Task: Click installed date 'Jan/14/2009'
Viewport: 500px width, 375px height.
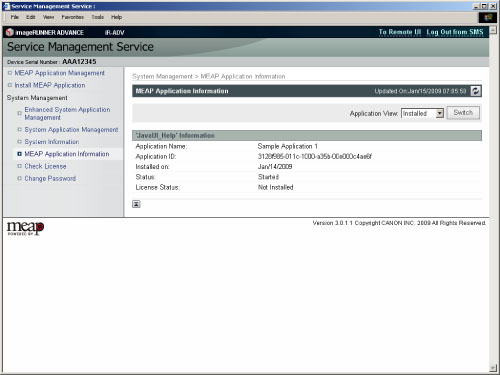Action: (275, 167)
